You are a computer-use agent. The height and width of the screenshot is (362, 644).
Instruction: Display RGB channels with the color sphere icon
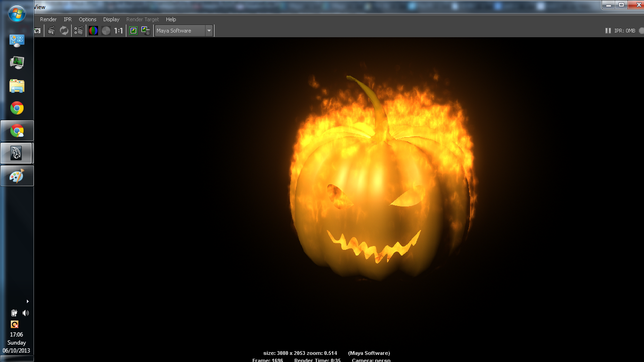[x=93, y=31]
